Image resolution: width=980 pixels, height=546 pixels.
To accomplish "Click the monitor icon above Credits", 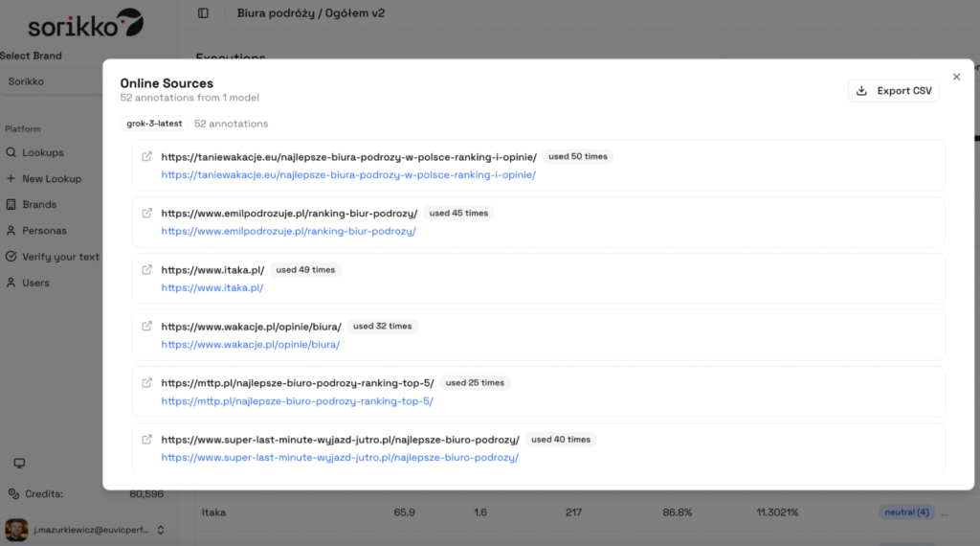I will tap(19, 464).
